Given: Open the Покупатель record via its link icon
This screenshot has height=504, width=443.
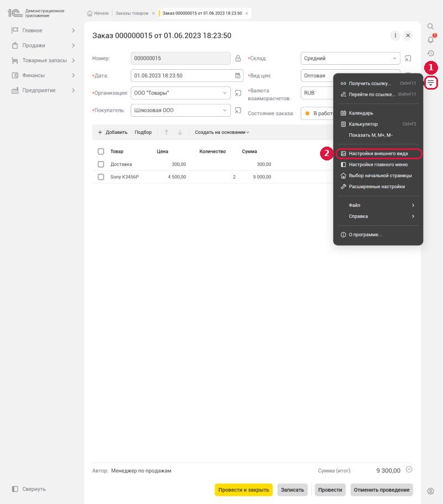Looking at the screenshot, I should click(x=238, y=110).
